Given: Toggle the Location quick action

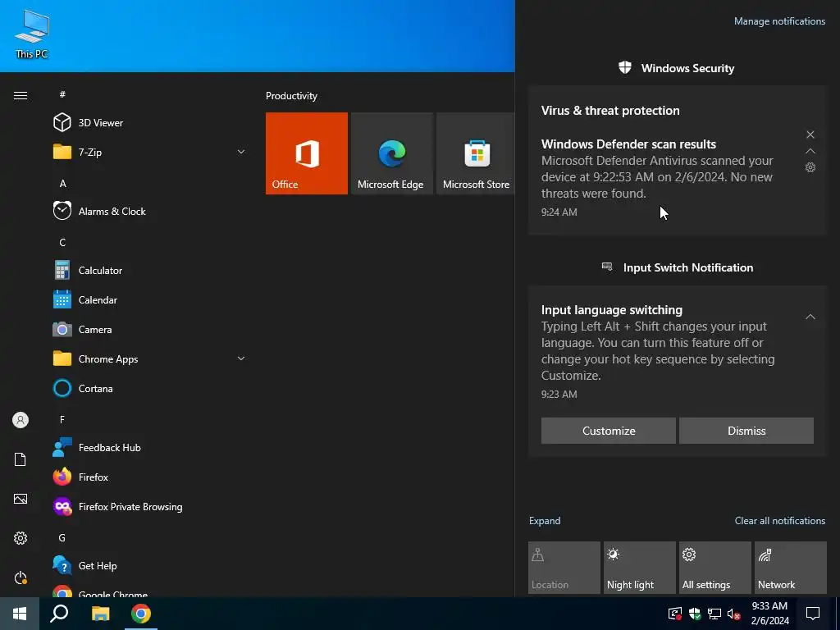Looking at the screenshot, I should coord(564,568).
